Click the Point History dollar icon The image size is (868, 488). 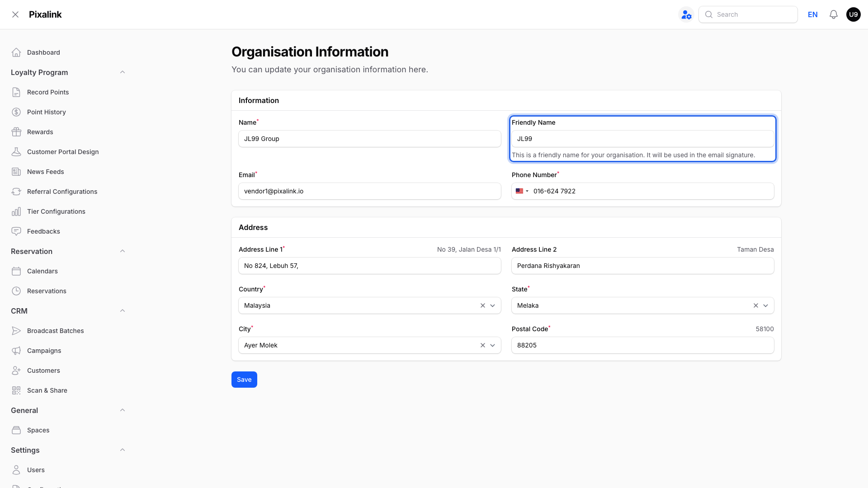coord(16,112)
